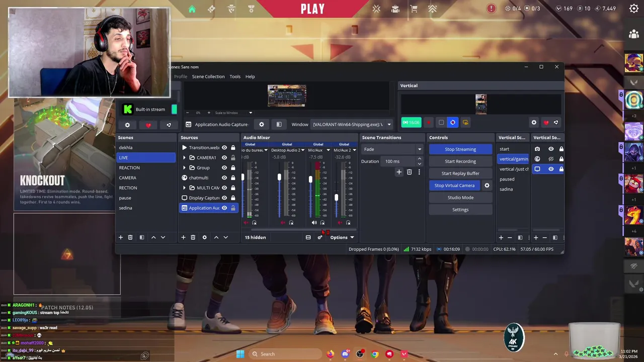Click Vertical record button red dot
Screen dimensions: 644x362
point(429,122)
